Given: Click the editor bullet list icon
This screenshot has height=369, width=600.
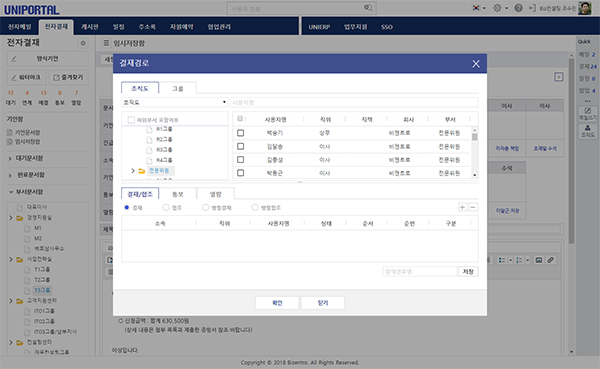Looking at the screenshot, I should point(501,260).
